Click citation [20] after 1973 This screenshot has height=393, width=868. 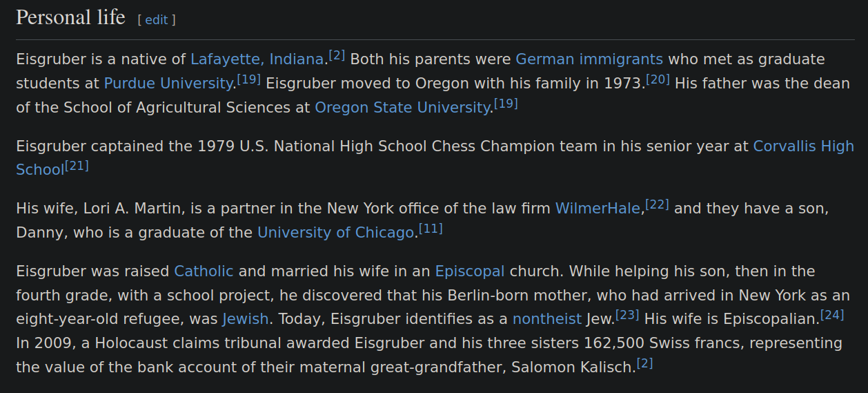658,79
